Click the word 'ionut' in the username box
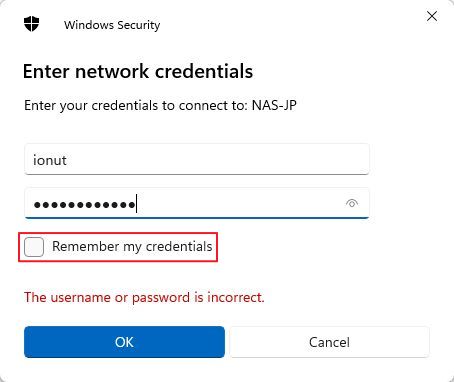 [50, 160]
